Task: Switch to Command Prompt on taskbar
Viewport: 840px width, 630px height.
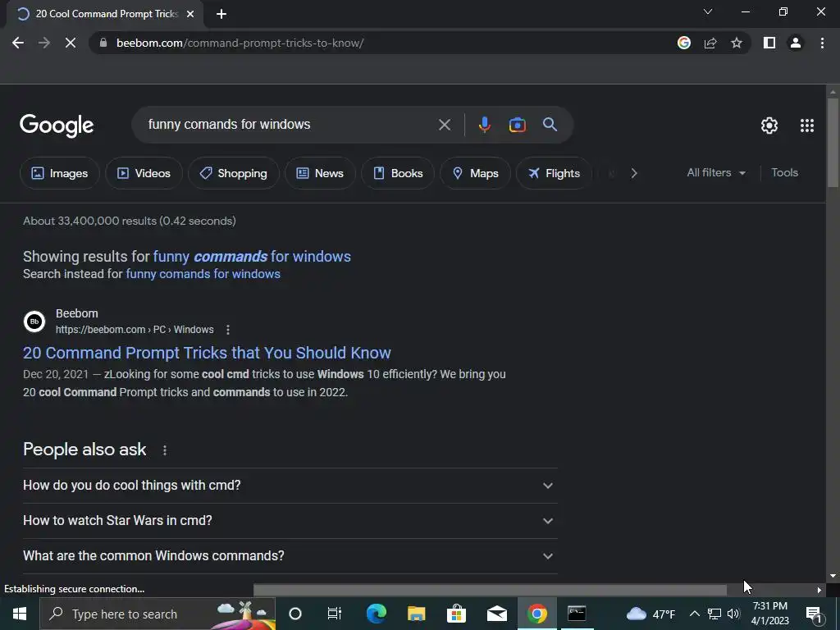Action: [577, 614]
